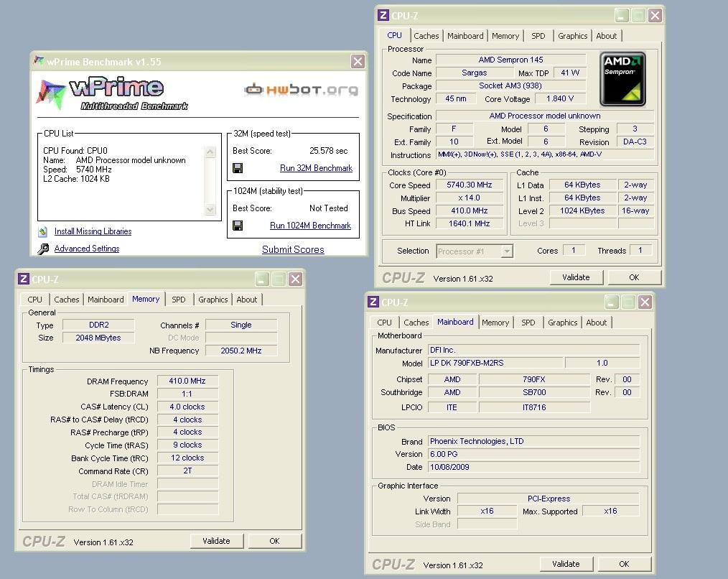
Task: Open About tab in CPU window
Action: 607,36
